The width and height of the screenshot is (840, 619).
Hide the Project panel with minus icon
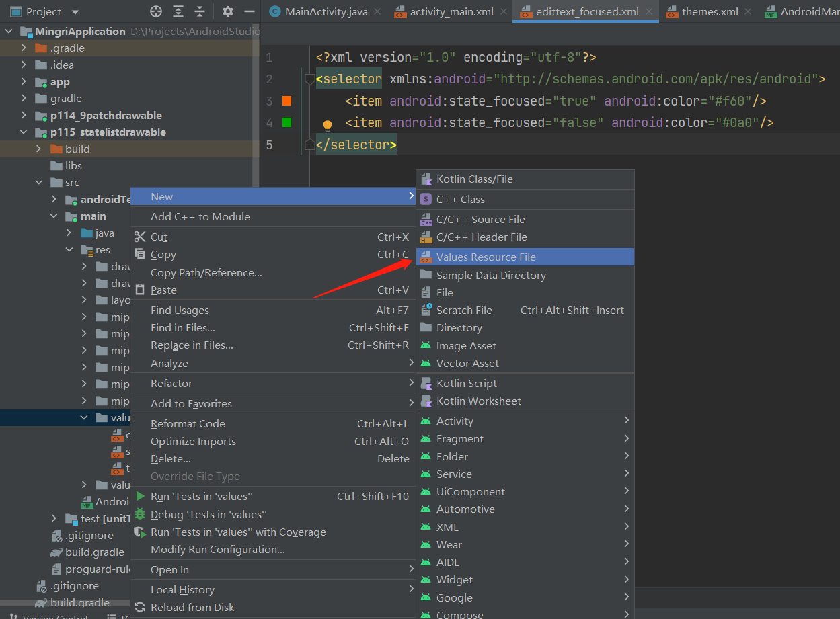coord(250,11)
